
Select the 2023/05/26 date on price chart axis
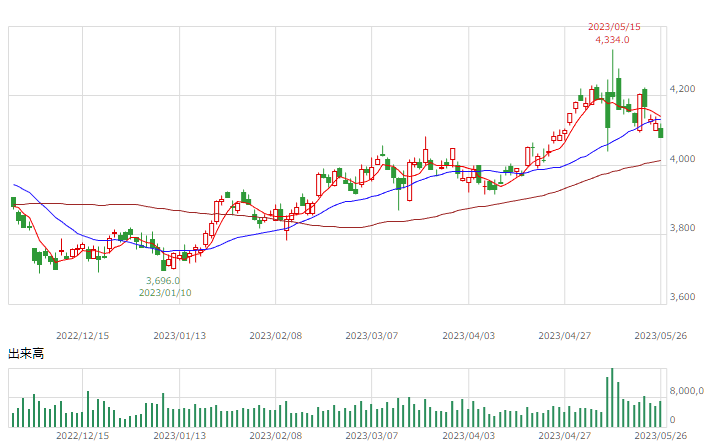[x=661, y=336]
